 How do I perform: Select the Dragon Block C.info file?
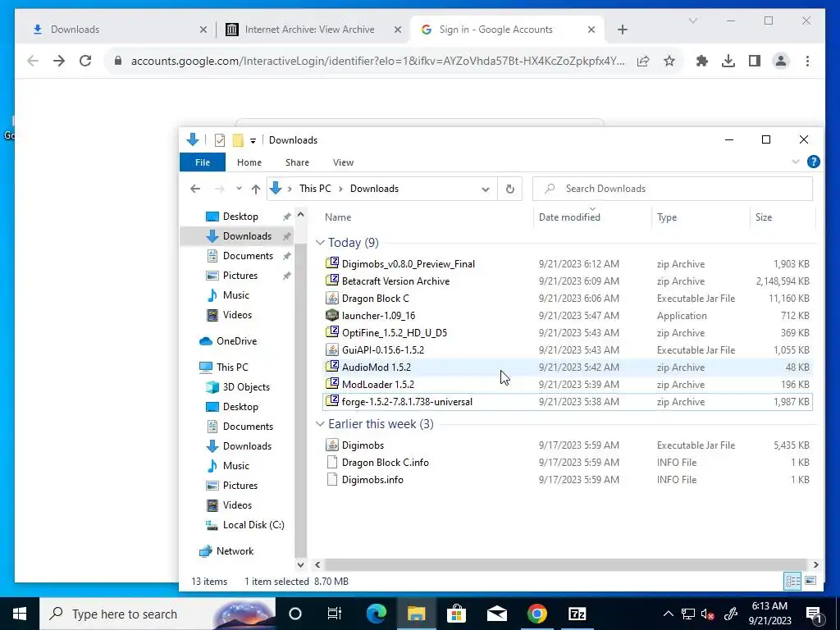pos(567,463)
